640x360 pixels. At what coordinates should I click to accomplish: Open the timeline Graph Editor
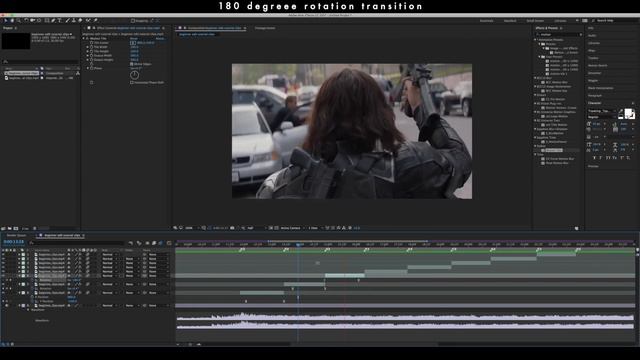169,243
